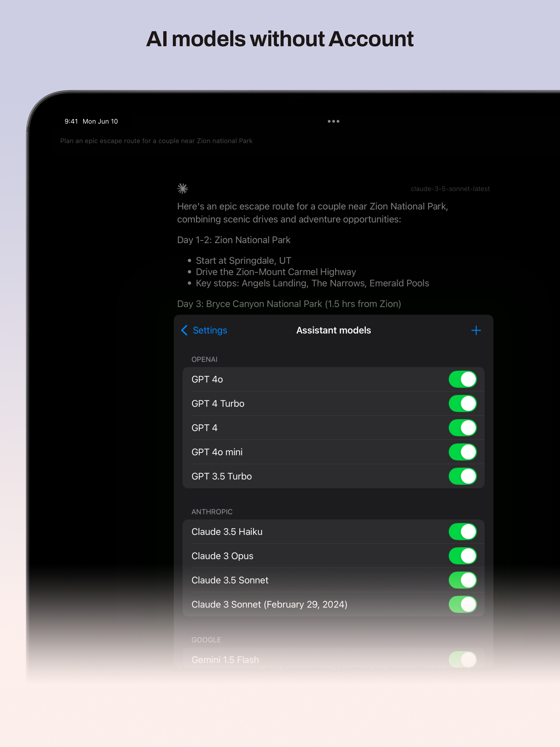
Task: Select the 'GPT 4 Turbo' label
Action: pyautogui.click(x=218, y=404)
